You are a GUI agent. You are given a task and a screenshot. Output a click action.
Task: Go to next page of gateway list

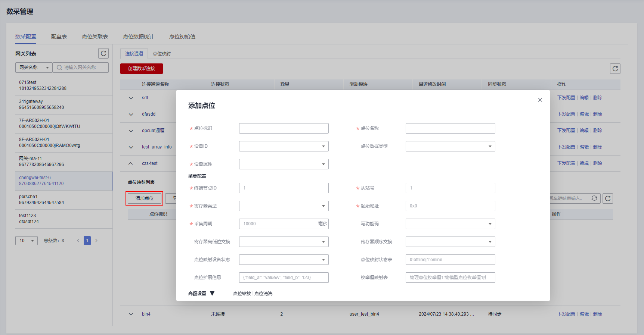pyautogui.click(x=96, y=241)
